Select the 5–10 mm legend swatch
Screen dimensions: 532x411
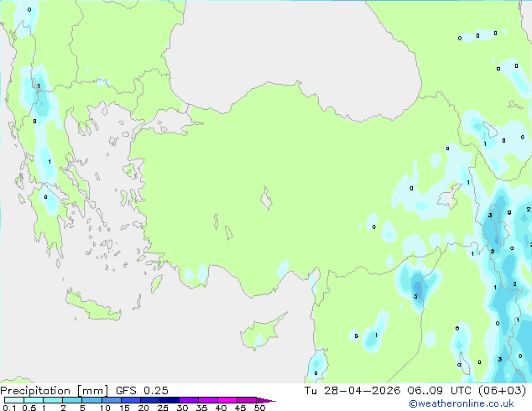[91, 400]
